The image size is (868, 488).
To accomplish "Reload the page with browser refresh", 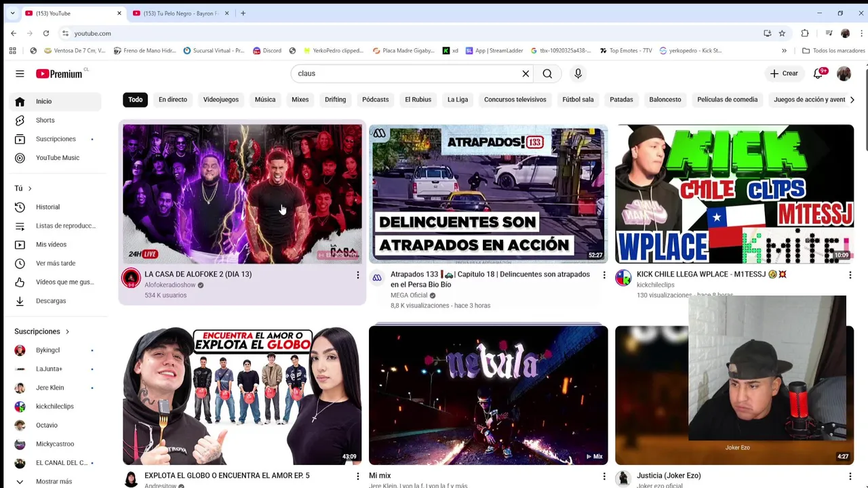I will coord(46,33).
